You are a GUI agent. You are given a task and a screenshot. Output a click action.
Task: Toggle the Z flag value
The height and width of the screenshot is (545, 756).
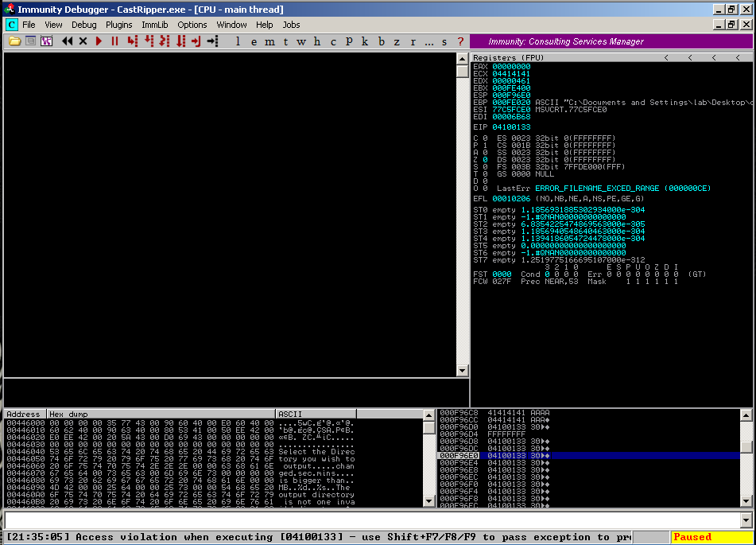coord(485,160)
